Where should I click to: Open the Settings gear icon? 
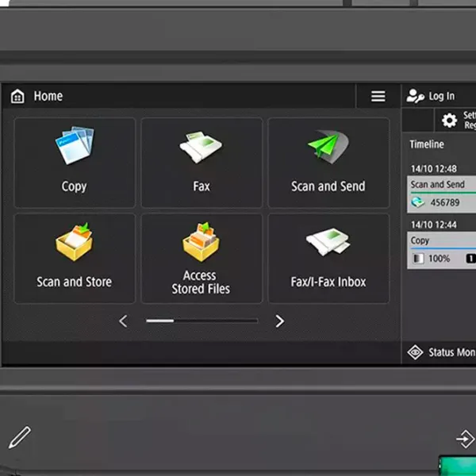(449, 121)
